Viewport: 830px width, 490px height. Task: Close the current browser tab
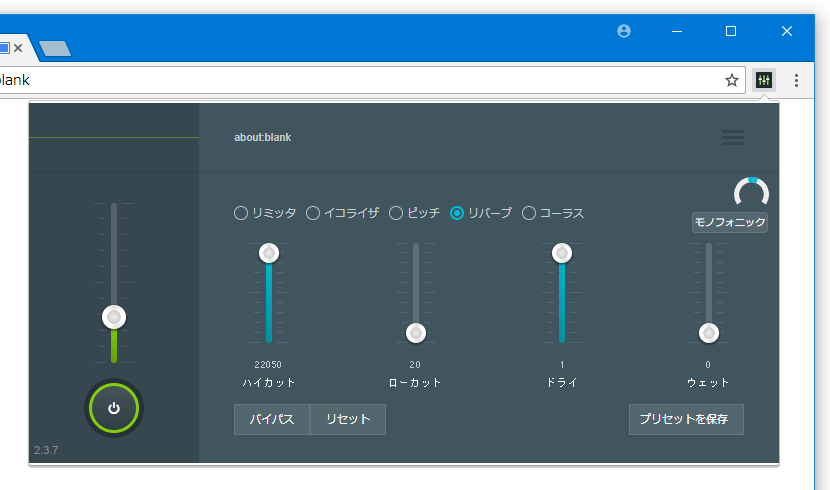pyautogui.click(x=18, y=48)
